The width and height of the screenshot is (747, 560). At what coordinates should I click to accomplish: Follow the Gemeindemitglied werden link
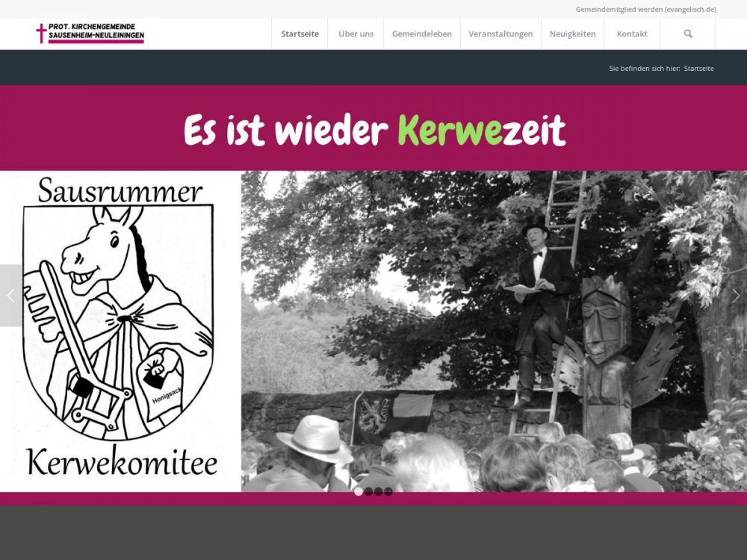pyautogui.click(x=645, y=9)
